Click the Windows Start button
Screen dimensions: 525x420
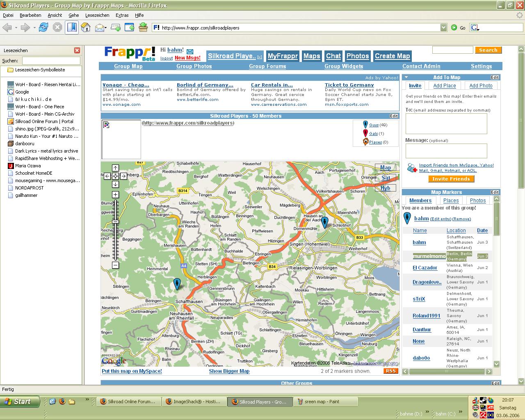tap(20, 402)
